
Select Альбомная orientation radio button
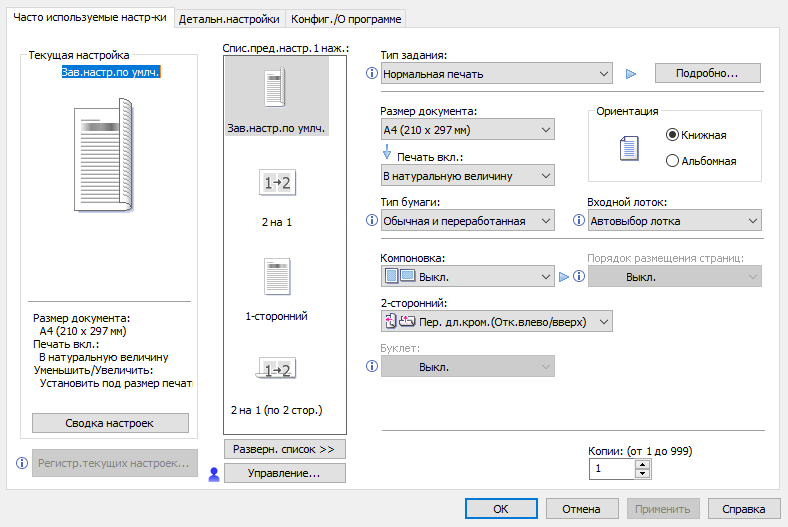(x=672, y=161)
